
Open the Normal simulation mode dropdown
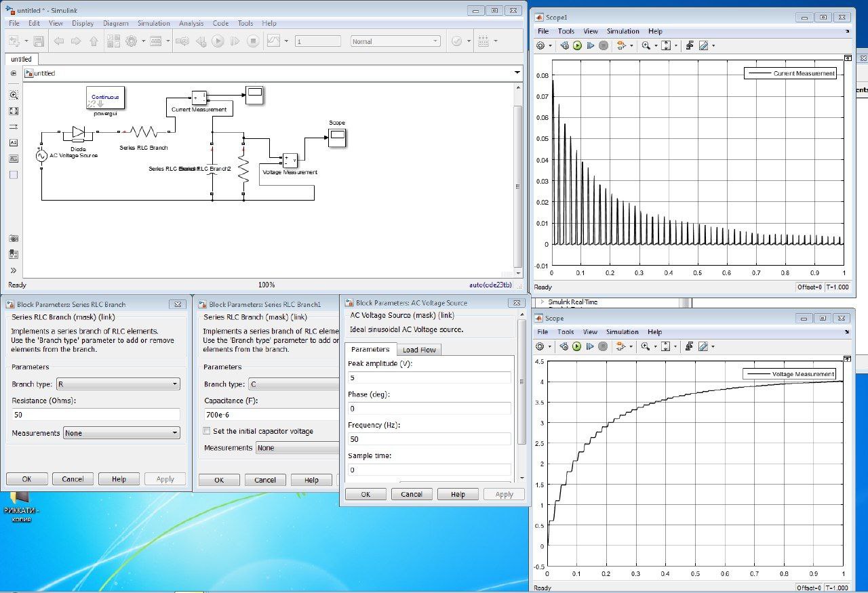[395, 41]
